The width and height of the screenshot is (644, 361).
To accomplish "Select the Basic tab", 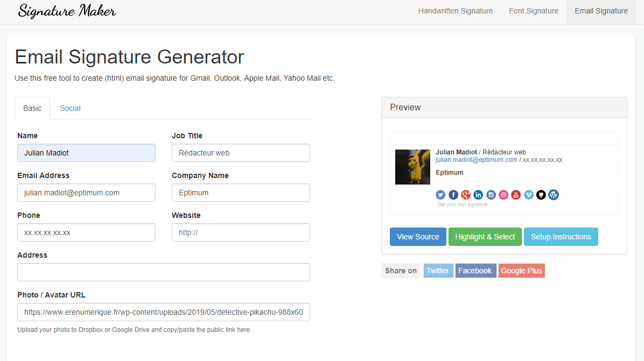I will (32, 108).
